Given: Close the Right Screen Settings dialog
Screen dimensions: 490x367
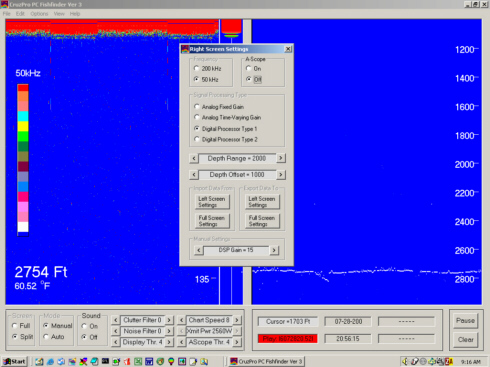Looking at the screenshot, I should coord(288,49).
